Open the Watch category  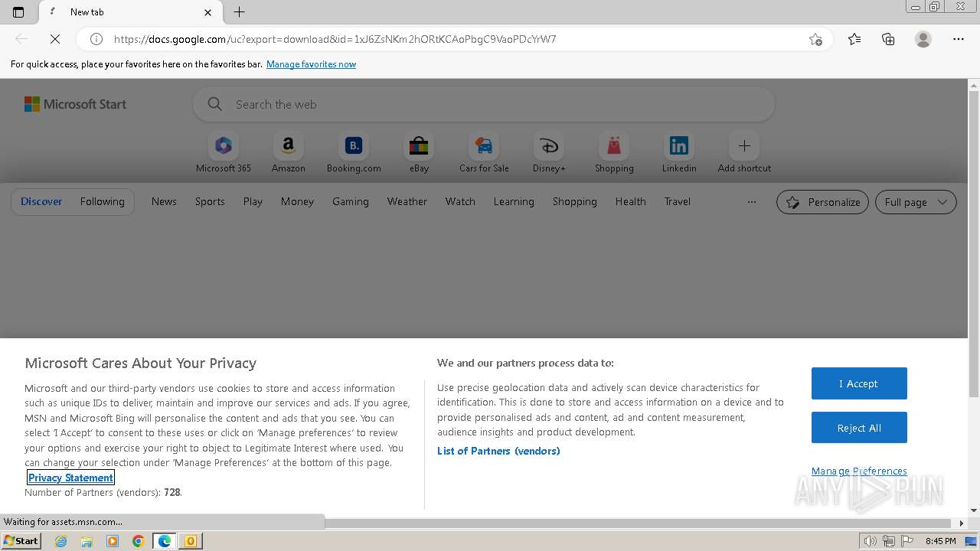coord(460,201)
